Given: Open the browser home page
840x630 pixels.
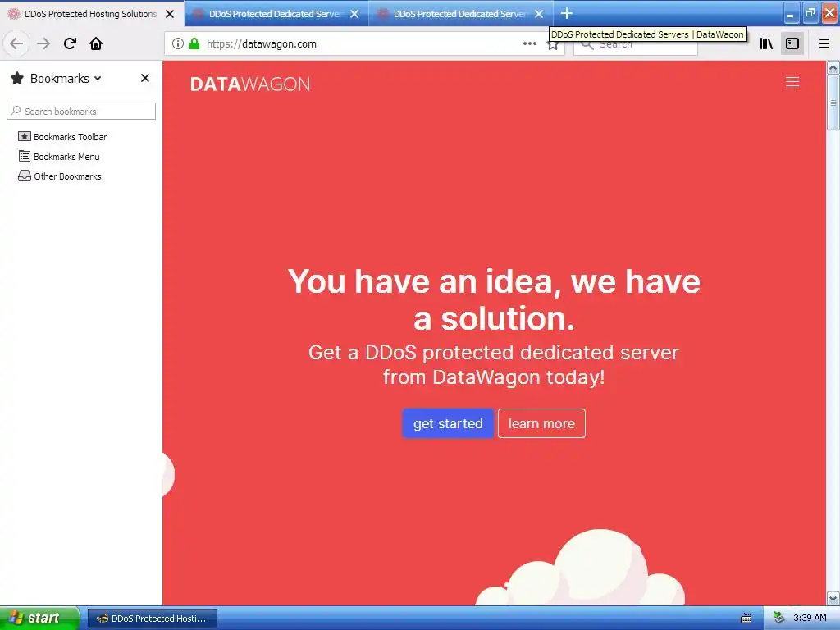Looking at the screenshot, I should pyautogui.click(x=96, y=43).
